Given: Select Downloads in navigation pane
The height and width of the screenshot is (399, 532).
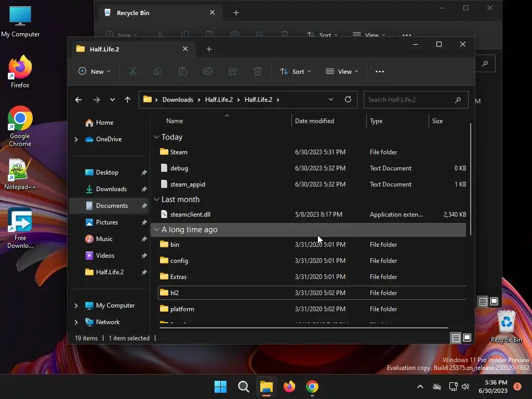Looking at the screenshot, I should coord(111,189).
